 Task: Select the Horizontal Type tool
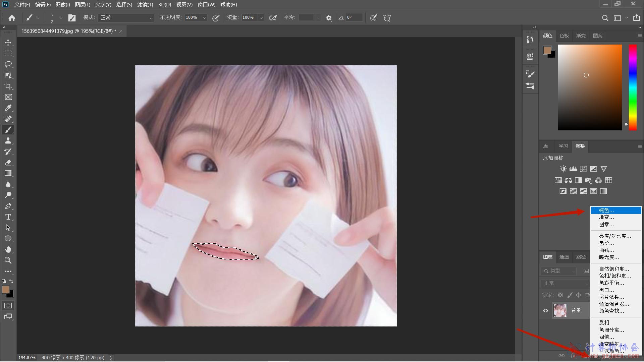coord(8,217)
